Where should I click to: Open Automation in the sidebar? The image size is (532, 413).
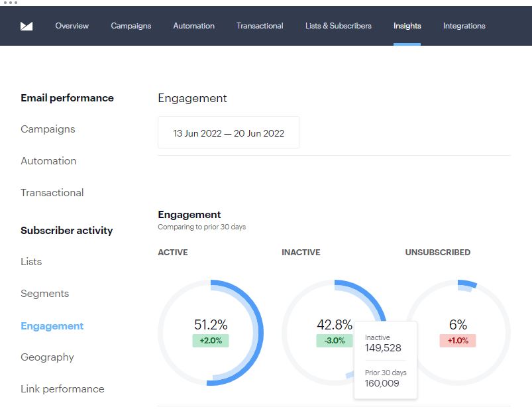tap(48, 161)
